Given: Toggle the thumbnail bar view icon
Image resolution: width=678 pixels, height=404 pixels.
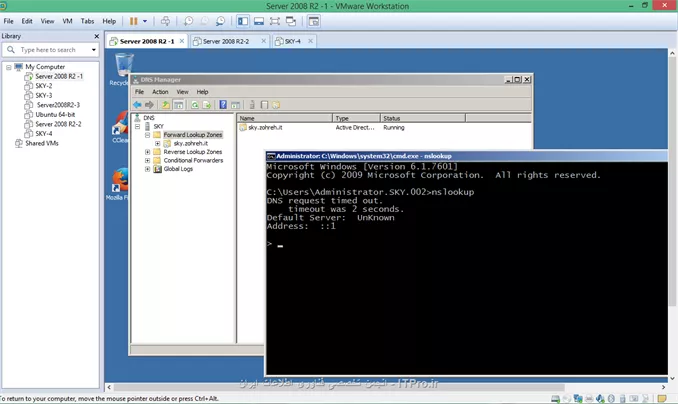Looking at the screenshot, I should tap(259, 21).
